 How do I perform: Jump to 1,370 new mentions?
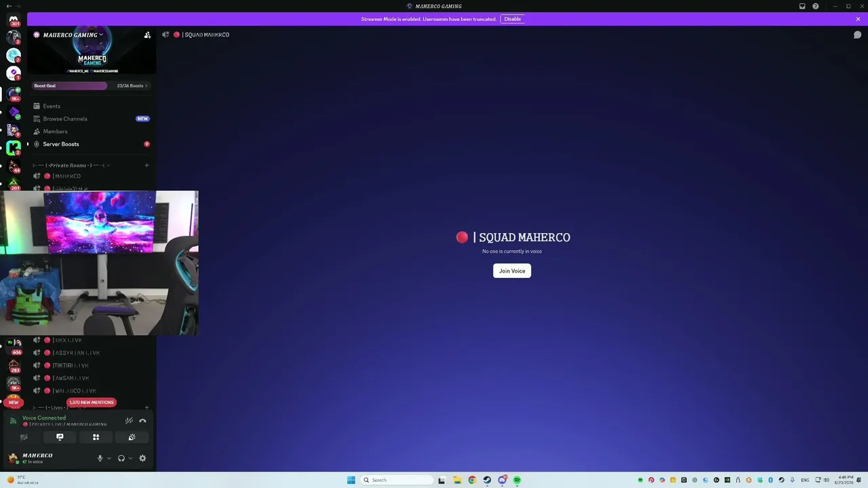[x=92, y=403]
